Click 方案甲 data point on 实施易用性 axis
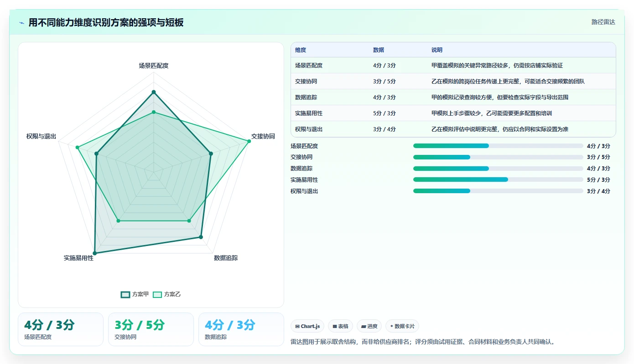 click(x=95, y=253)
